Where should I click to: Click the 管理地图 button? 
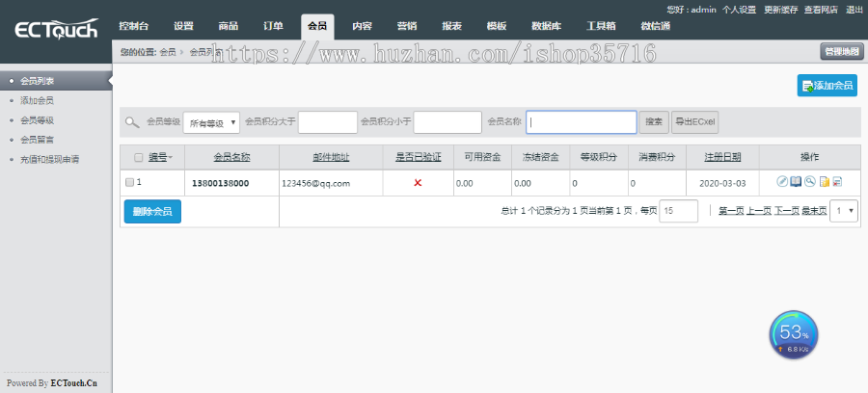point(841,51)
